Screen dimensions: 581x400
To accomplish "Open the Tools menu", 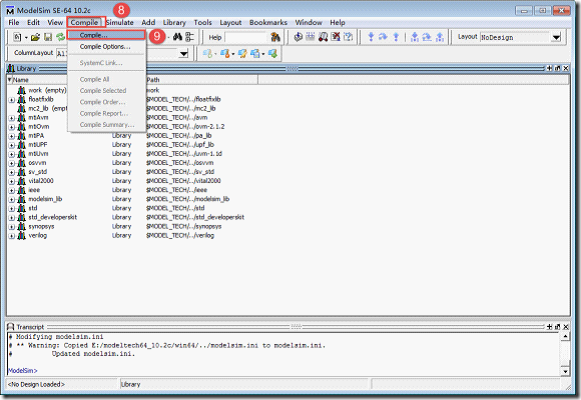I will (203, 23).
